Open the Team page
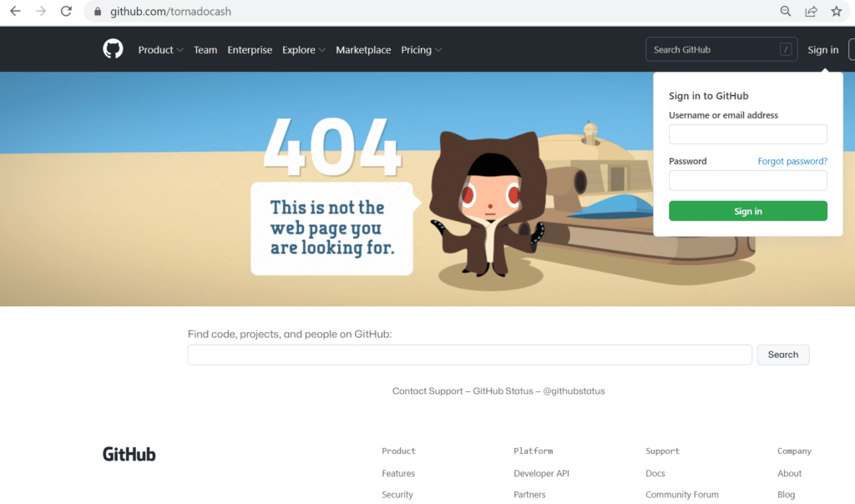The height and width of the screenshot is (504, 855). [x=205, y=49]
